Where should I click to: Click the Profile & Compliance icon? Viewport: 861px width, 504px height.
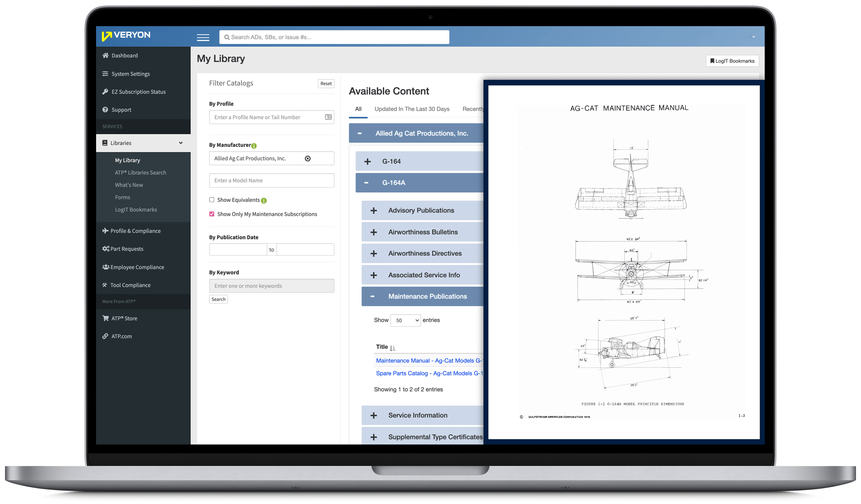pyautogui.click(x=104, y=230)
